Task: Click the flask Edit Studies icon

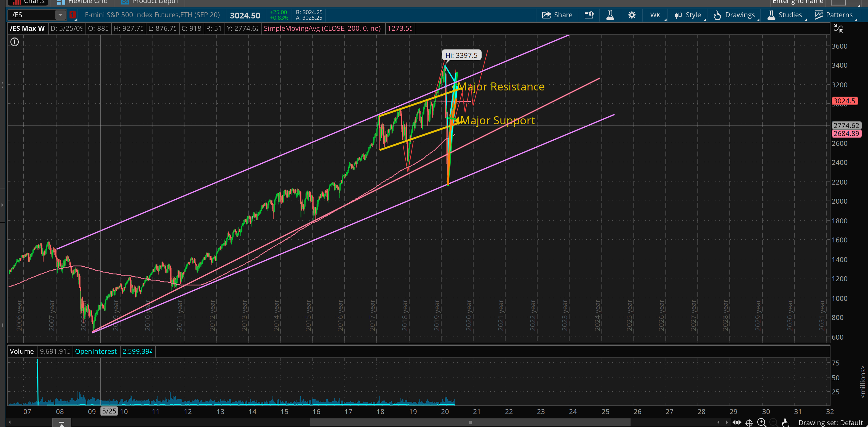Action: (610, 15)
